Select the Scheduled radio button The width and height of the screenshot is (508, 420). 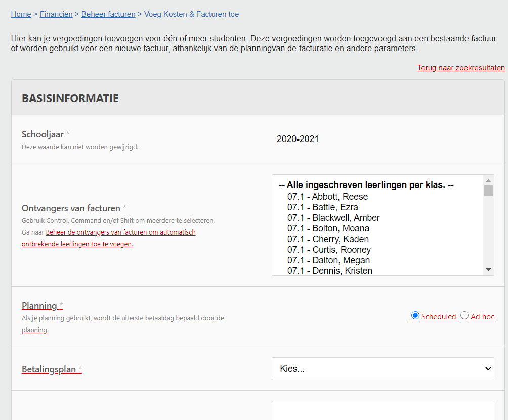(x=415, y=315)
